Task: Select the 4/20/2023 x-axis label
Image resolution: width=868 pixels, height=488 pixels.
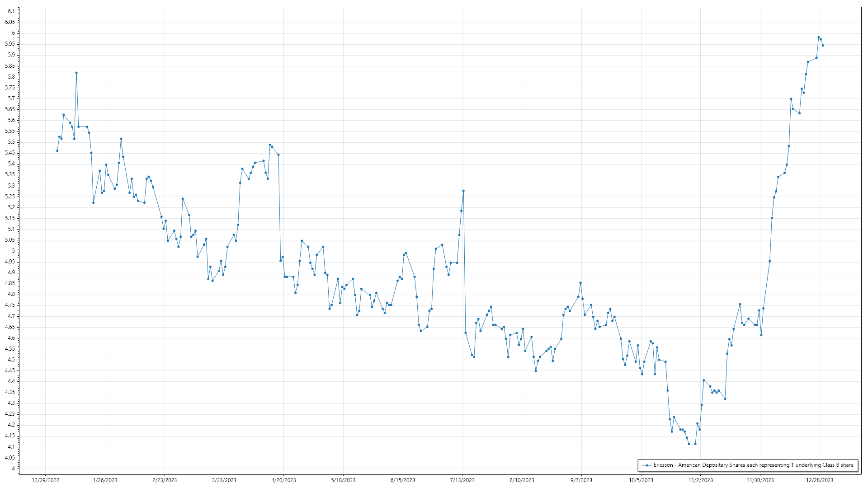Action: coord(283,480)
